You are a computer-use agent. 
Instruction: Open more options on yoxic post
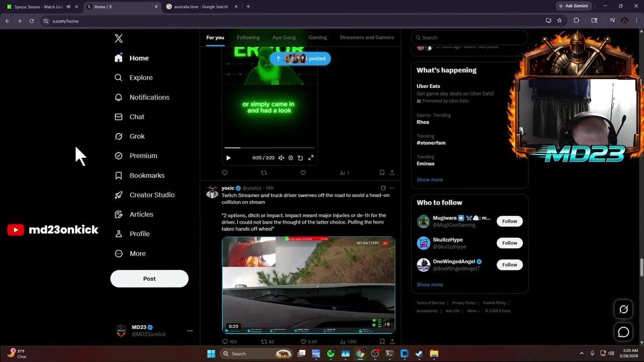pyautogui.click(x=392, y=188)
